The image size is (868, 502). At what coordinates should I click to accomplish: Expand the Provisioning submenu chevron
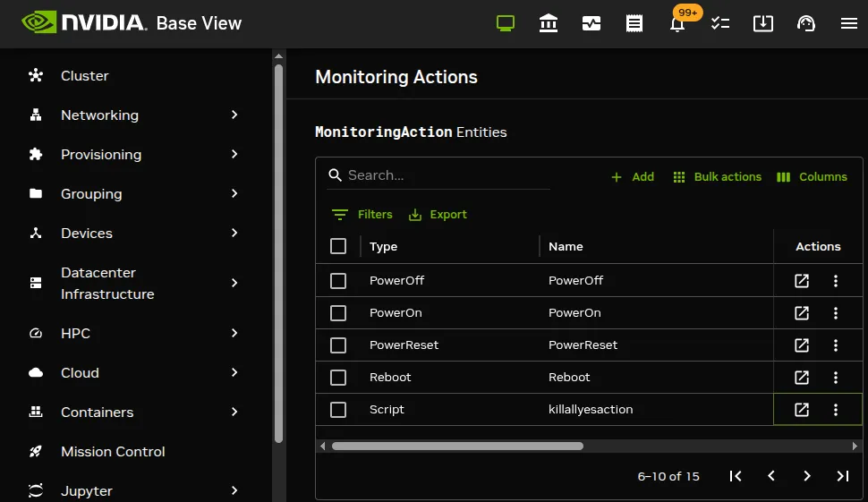(234, 154)
